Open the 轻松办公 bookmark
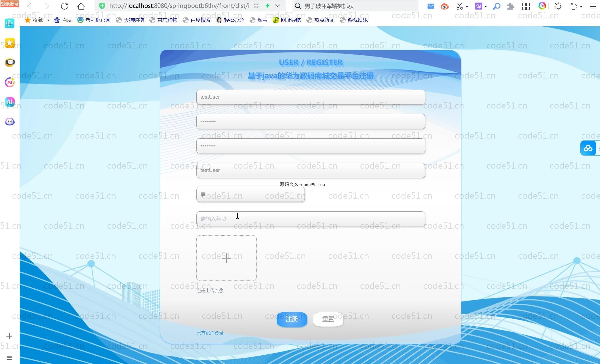The height and width of the screenshot is (364, 600). pos(230,20)
